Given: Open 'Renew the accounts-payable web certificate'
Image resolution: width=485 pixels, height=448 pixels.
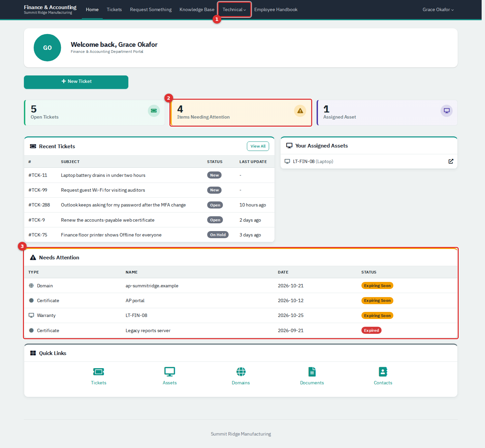Looking at the screenshot, I should 108,220.
